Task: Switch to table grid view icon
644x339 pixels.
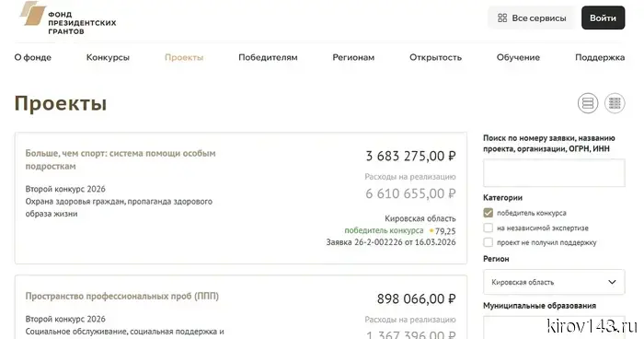Action: coord(615,103)
